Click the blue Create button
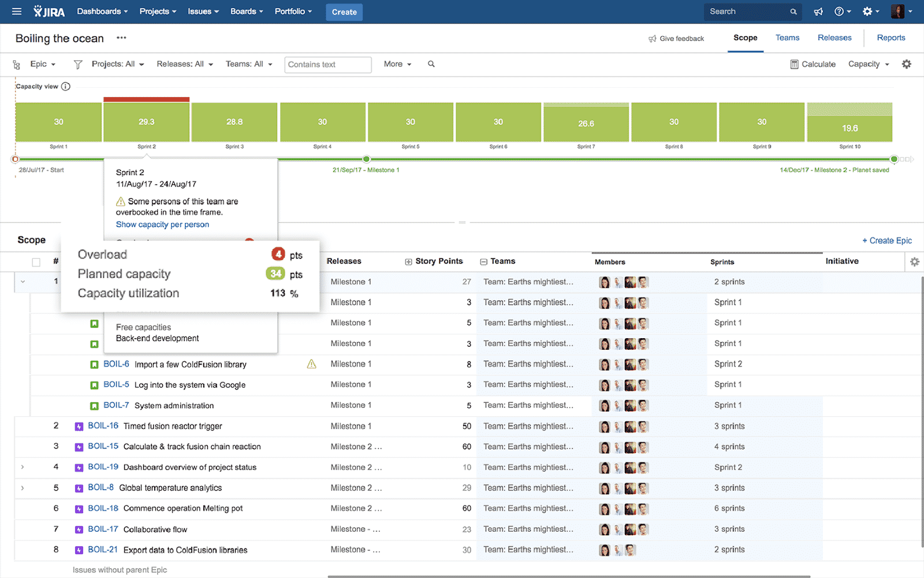This screenshot has height=578, width=924. point(344,12)
